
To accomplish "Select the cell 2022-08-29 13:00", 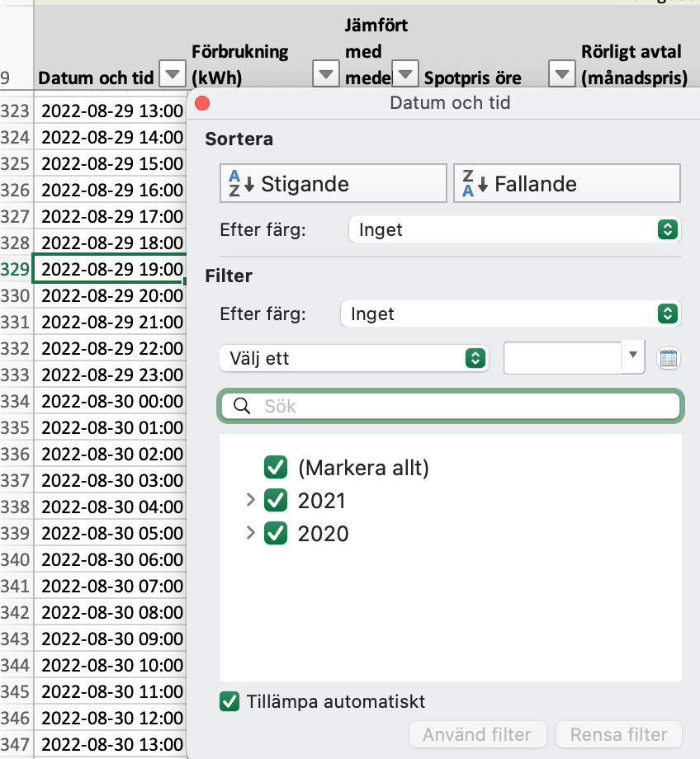I will pyautogui.click(x=111, y=111).
